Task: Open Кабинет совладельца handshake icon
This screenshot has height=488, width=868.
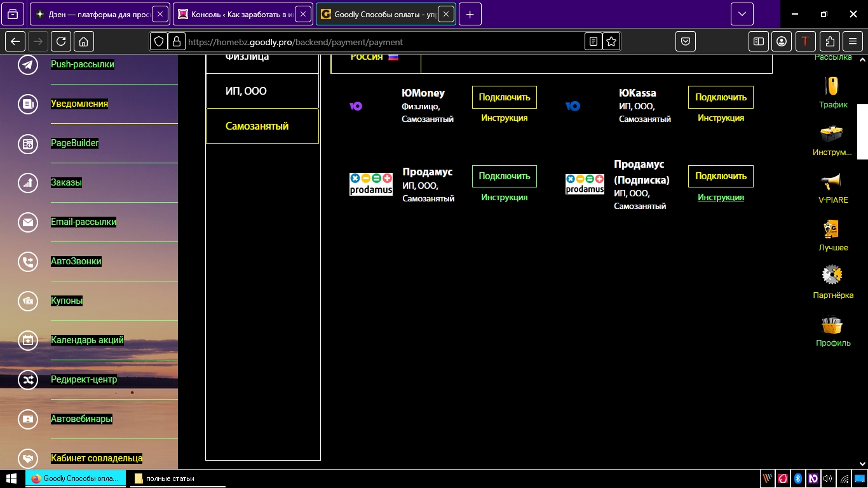Action: [28, 457]
